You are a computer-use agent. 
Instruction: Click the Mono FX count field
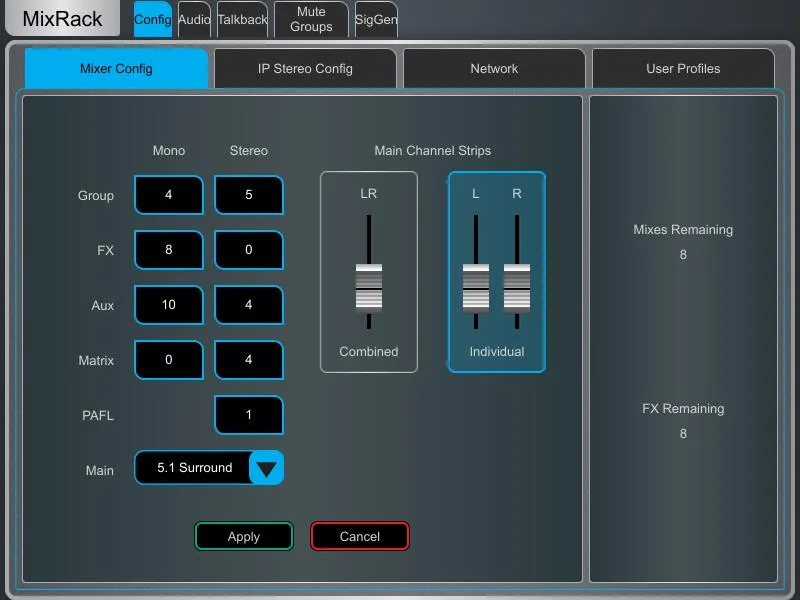click(169, 250)
